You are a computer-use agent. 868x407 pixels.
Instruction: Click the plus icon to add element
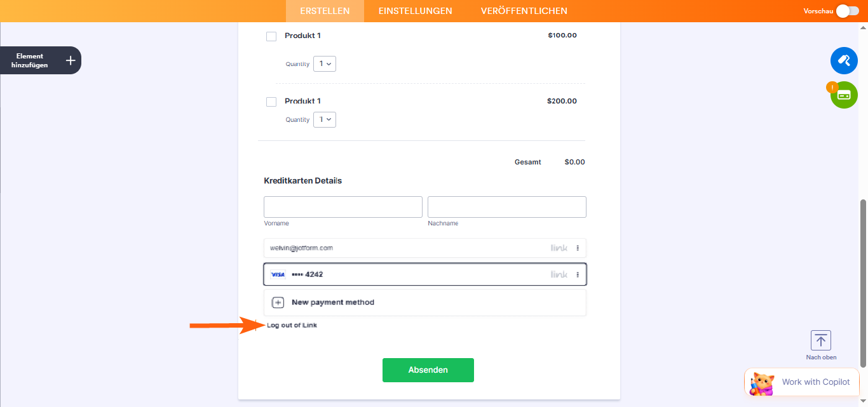pos(71,60)
